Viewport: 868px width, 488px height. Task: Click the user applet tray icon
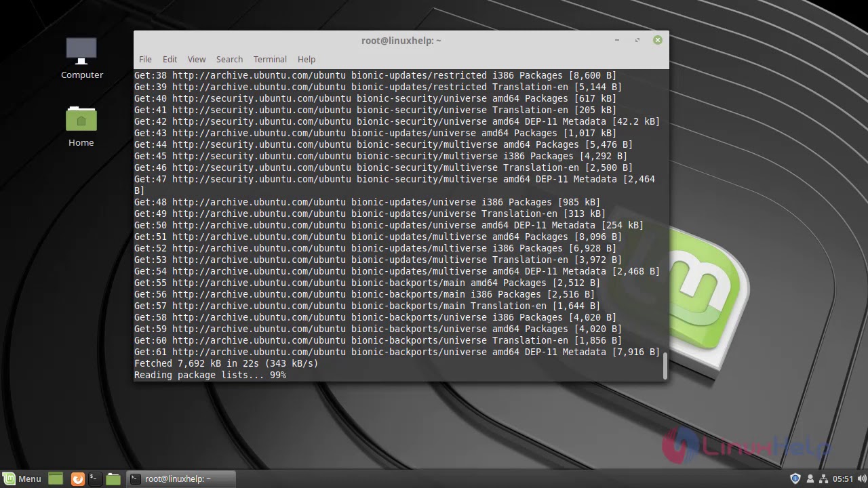[810, 479]
